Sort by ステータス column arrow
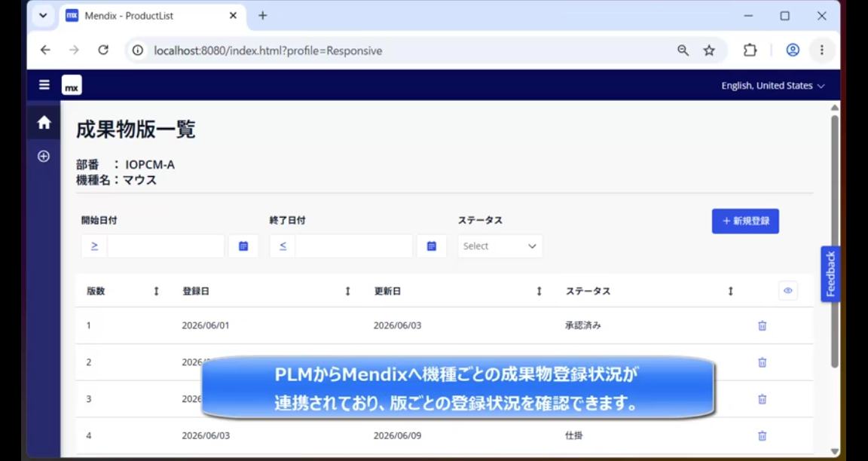 pyautogui.click(x=731, y=291)
